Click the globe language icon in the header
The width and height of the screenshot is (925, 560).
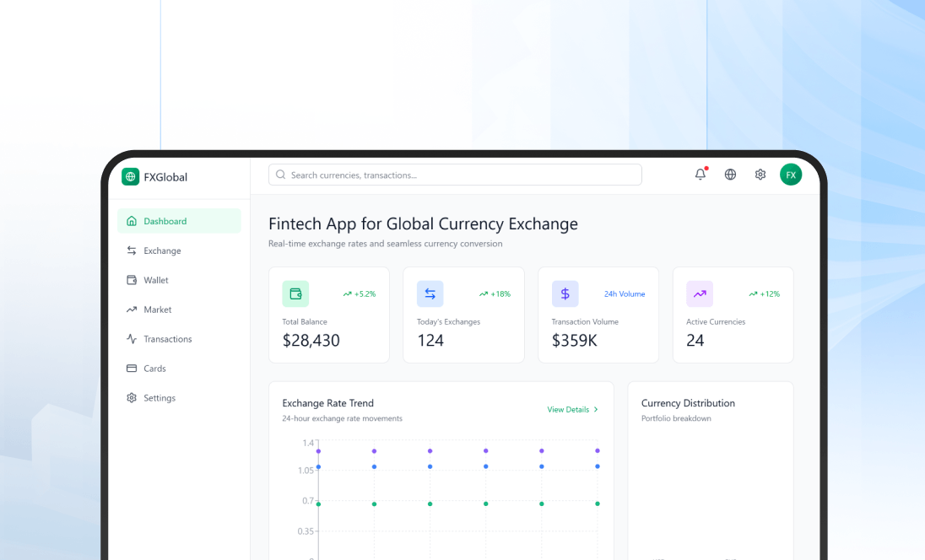pyautogui.click(x=729, y=175)
